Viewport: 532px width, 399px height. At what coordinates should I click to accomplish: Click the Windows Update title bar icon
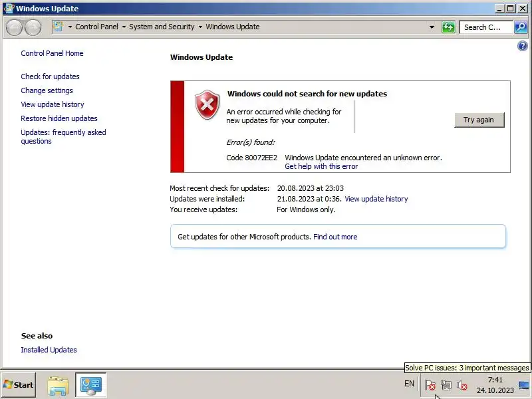tap(9, 8)
